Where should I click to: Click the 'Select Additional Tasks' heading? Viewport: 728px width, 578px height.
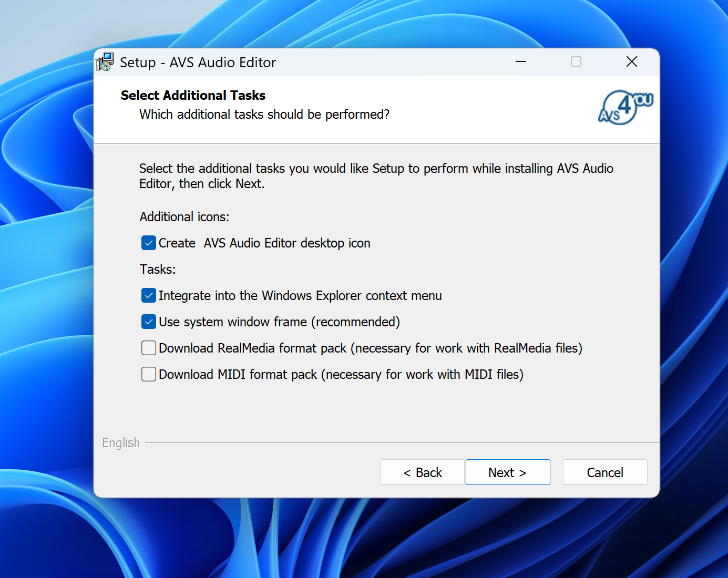(x=193, y=95)
